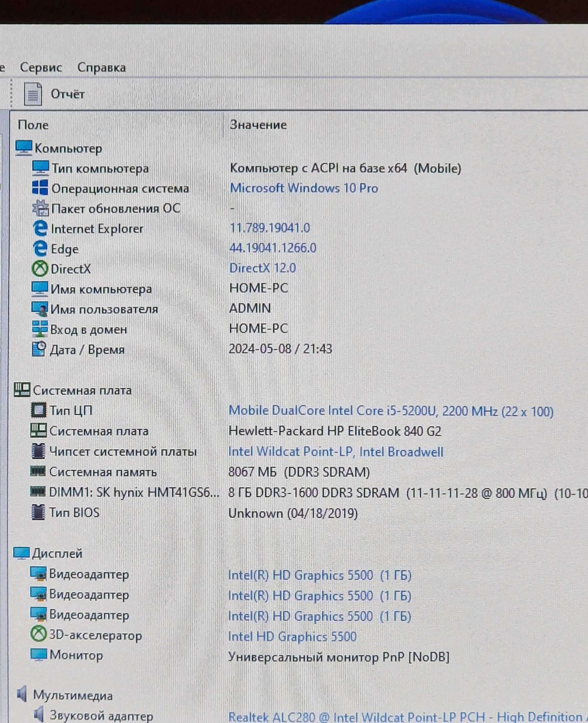Open the Intel Core i5-5200U CPU link

click(391, 411)
